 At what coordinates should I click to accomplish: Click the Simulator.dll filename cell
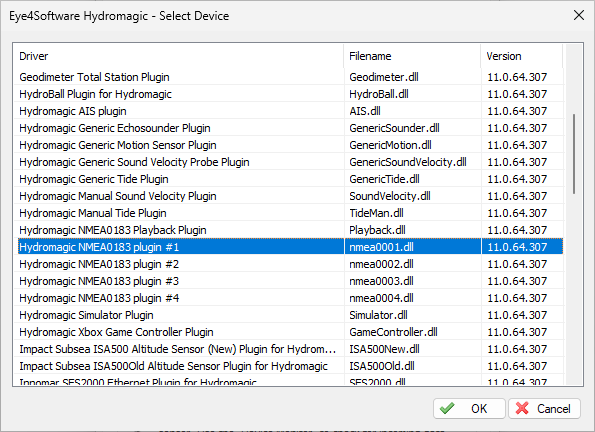413,315
